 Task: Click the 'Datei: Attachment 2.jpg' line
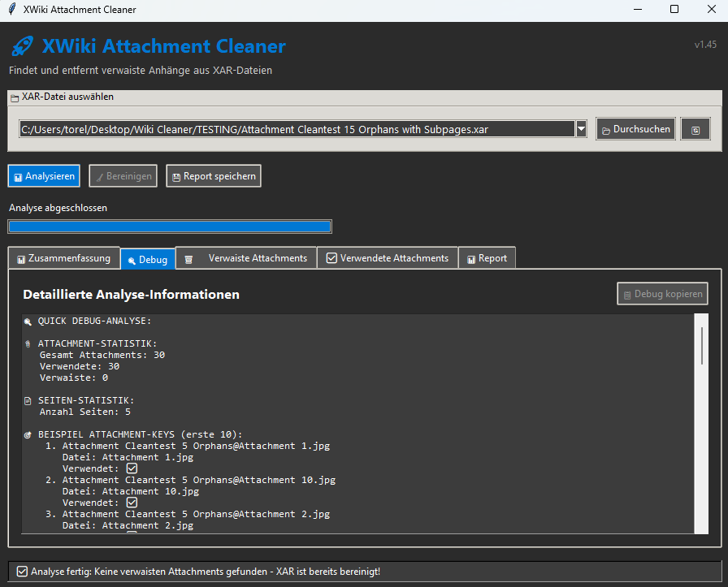click(128, 526)
